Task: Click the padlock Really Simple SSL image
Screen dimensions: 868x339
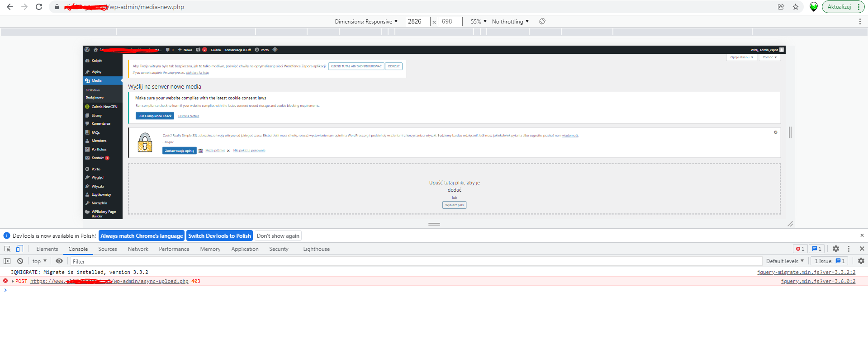Action: [x=145, y=142]
